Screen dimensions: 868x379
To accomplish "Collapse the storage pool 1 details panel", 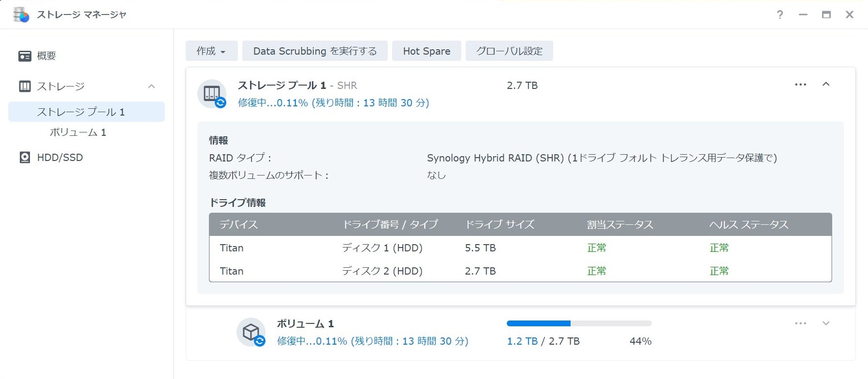I will [826, 85].
